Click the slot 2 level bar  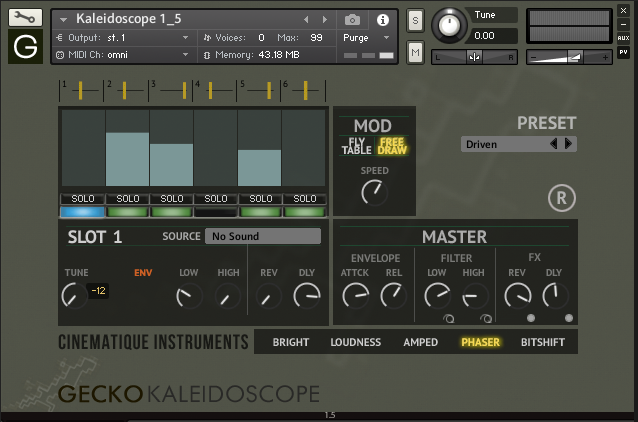tap(127, 159)
